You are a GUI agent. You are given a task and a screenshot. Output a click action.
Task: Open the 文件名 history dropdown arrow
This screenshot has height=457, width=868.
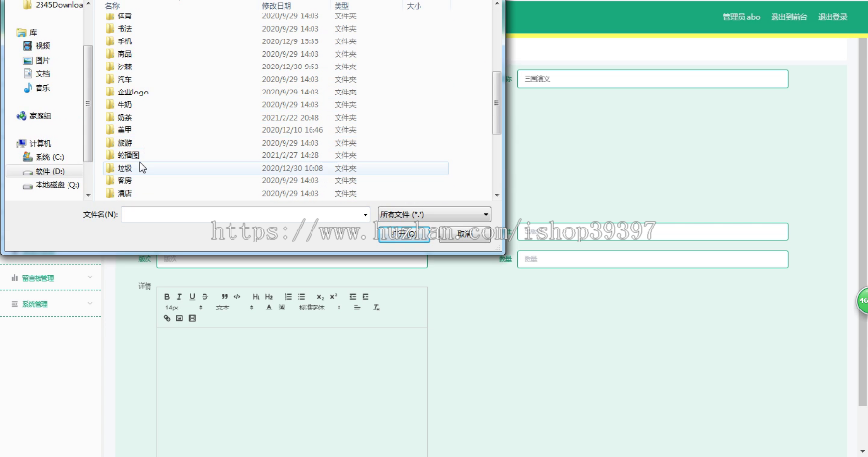(366, 215)
